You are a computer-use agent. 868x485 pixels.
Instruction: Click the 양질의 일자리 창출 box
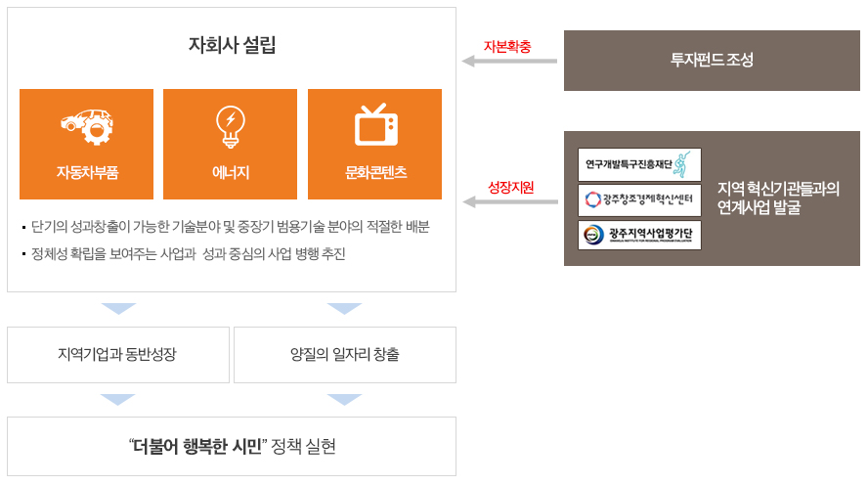coord(345,355)
